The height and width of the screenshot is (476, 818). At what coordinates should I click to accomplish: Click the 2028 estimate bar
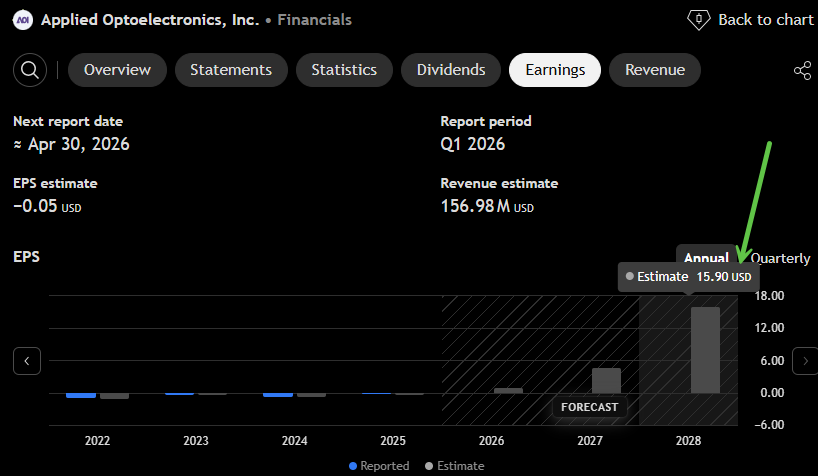705,350
